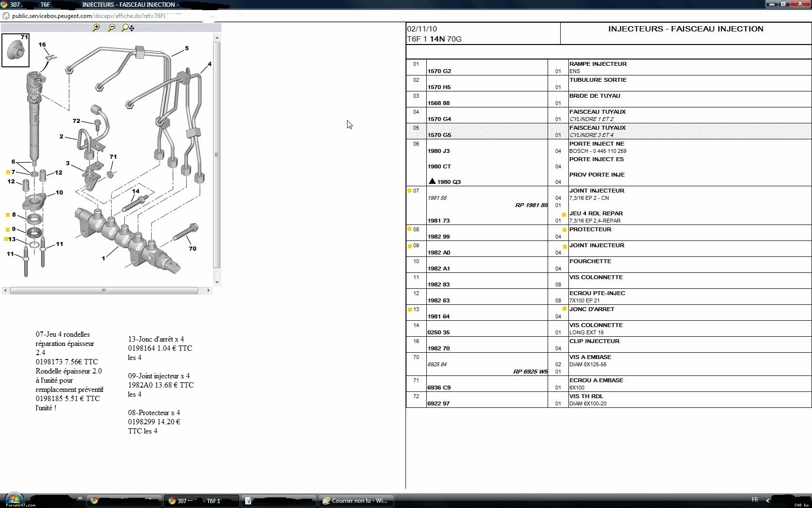Image resolution: width=812 pixels, height=508 pixels.
Task: Click yellow square beside PROTECTEUR label
Action: click(x=565, y=230)
